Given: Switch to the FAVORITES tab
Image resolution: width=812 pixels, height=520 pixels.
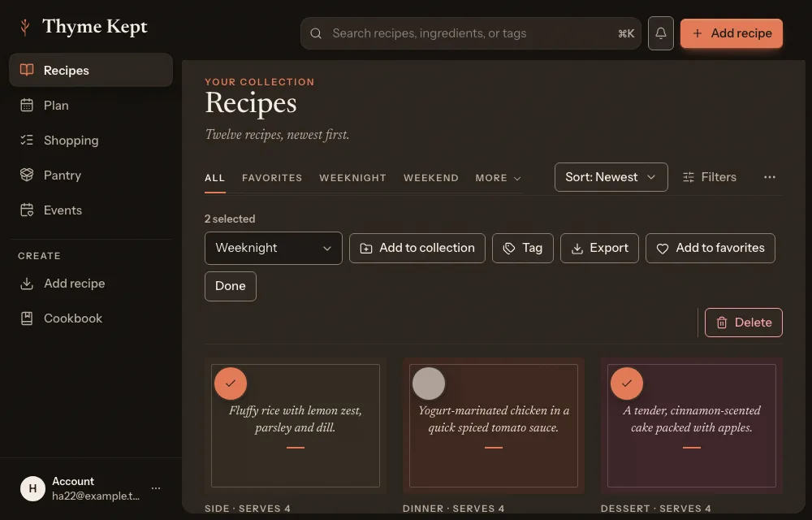Looking at the screenshot, I should pos(272,178).
